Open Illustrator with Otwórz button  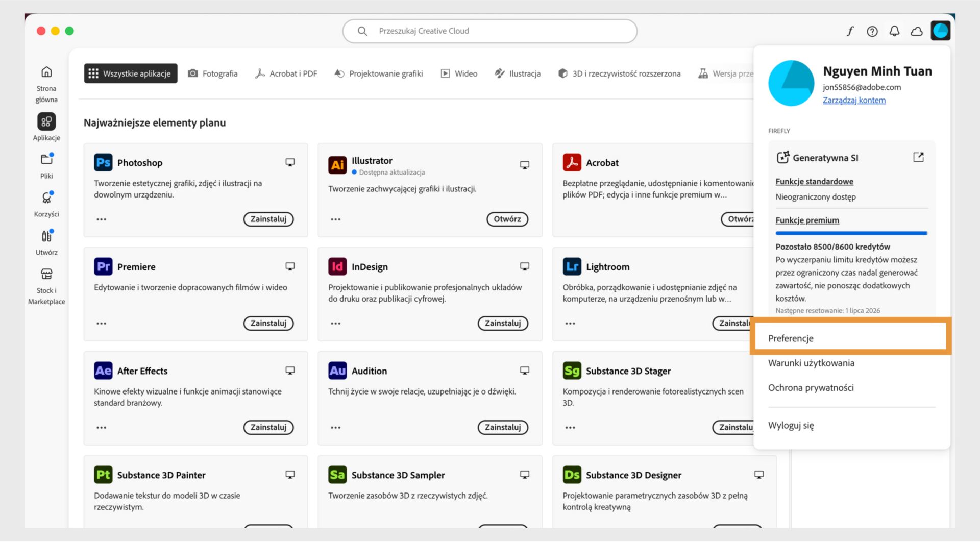(507, 219)
